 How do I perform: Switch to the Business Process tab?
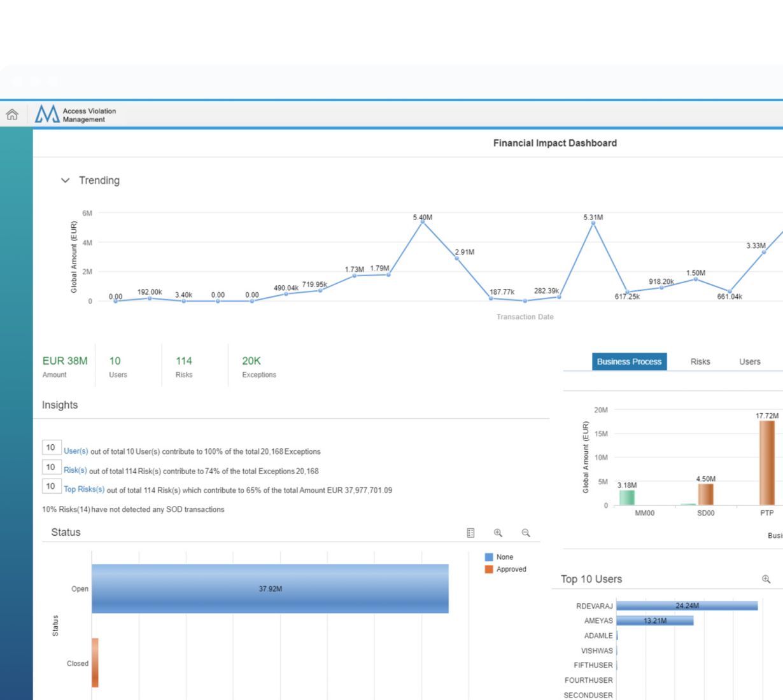point(629,361)
